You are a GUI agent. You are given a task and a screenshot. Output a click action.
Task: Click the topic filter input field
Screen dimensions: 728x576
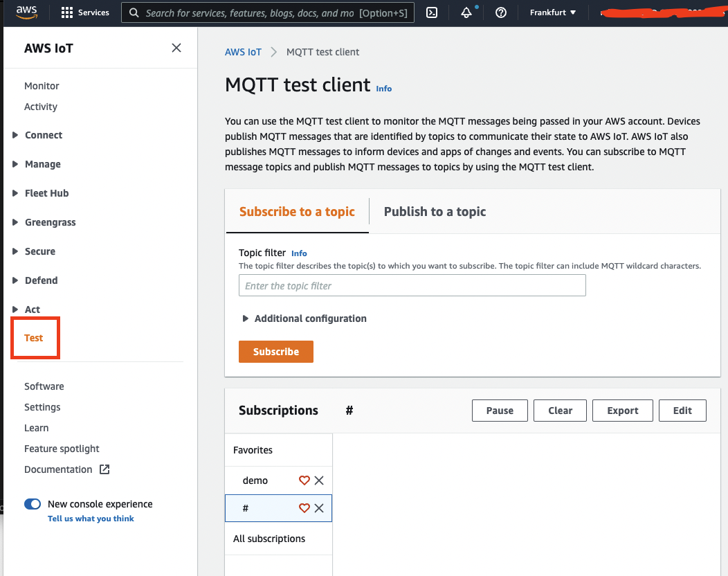point(412,285)
